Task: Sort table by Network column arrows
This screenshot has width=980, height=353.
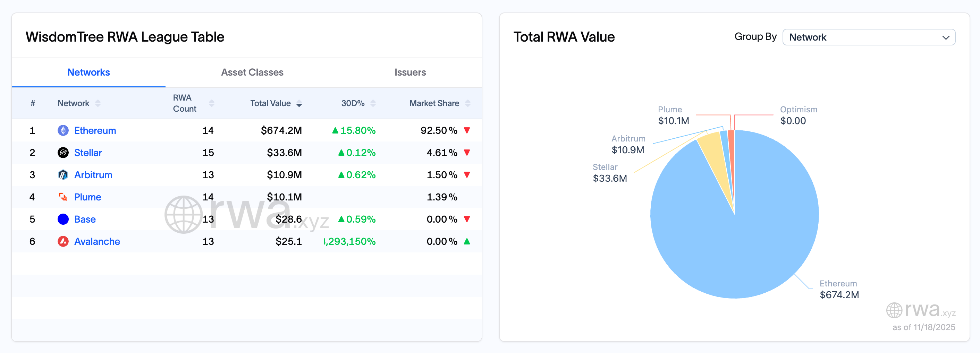Action: point(98,103)
